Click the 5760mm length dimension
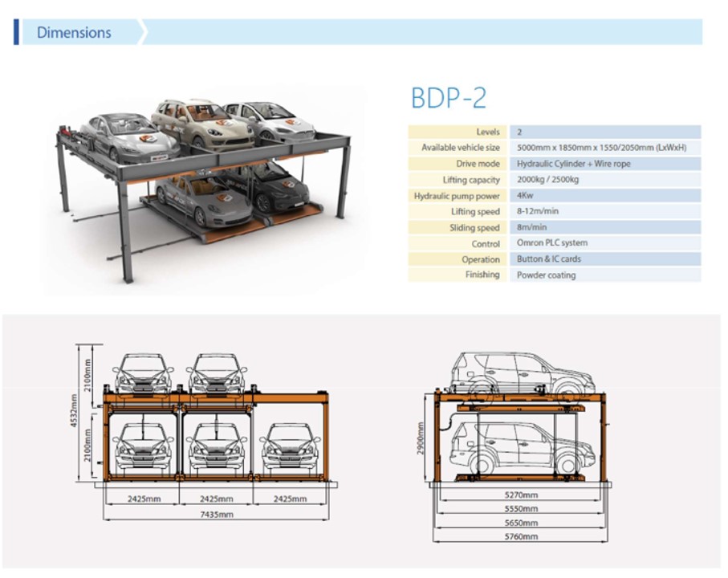The image size is (728, 578). [521, 537]
